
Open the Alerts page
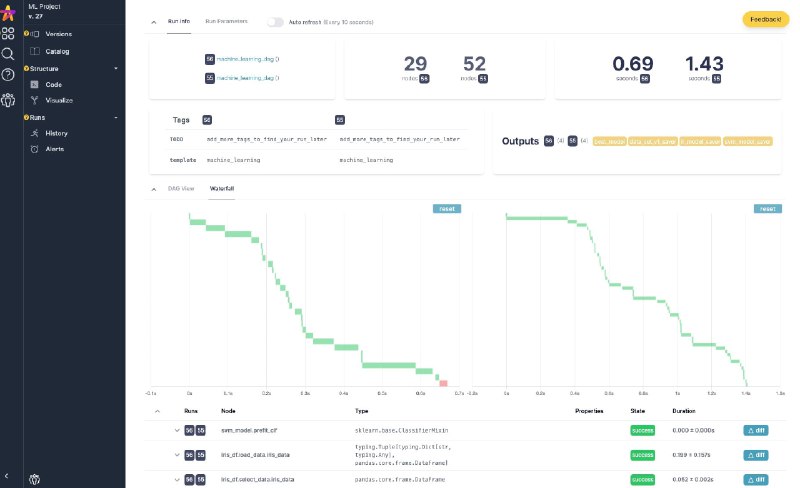click(x=55, y=149)
